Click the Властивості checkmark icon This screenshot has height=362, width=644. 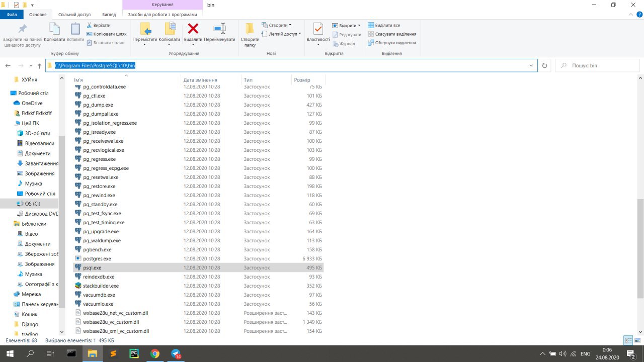point(318,29)
